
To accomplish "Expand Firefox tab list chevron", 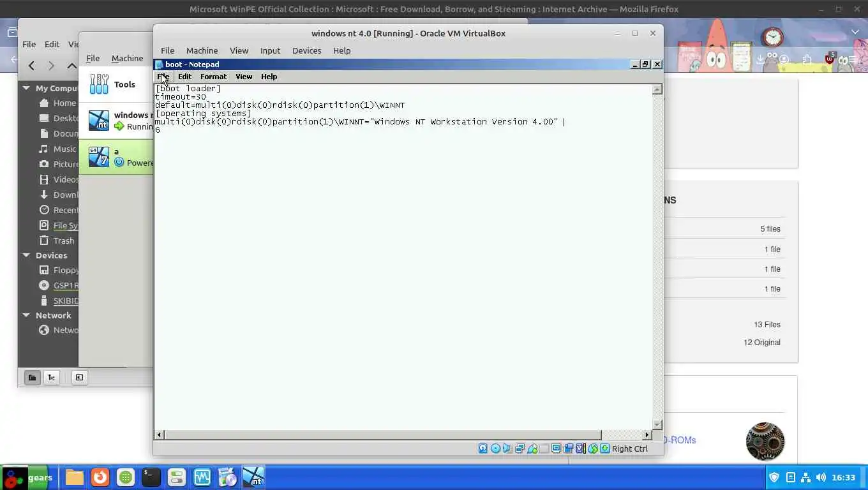I will [x=855, y=32].
